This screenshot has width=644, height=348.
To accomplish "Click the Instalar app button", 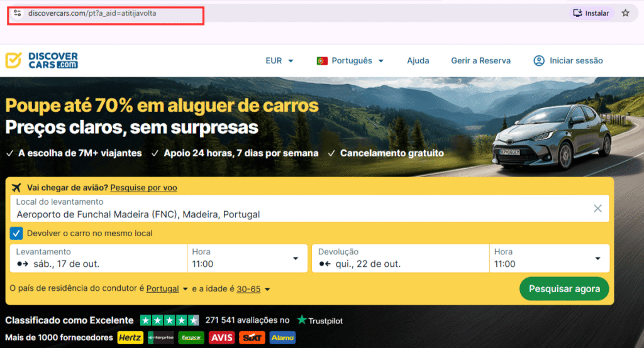I will [x=591, y=13].
